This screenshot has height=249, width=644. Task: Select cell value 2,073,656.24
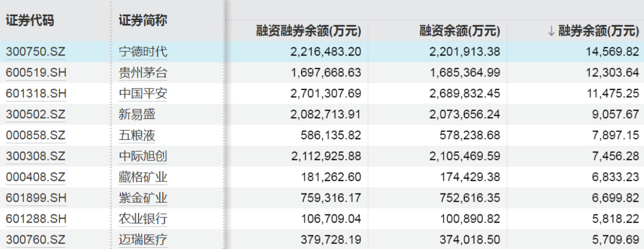pos(465,115)
